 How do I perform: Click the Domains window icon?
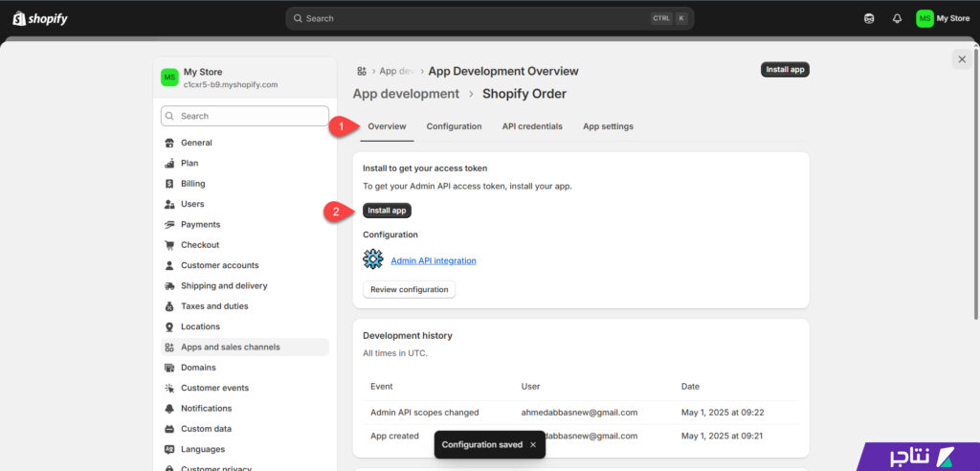pyautogui.click(x=169, y=368)
